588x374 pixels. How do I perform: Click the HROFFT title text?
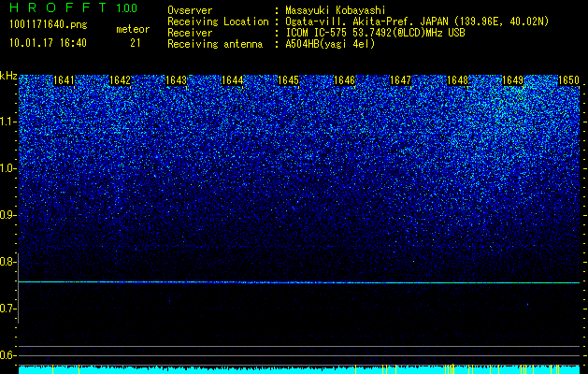click(58, 7)
